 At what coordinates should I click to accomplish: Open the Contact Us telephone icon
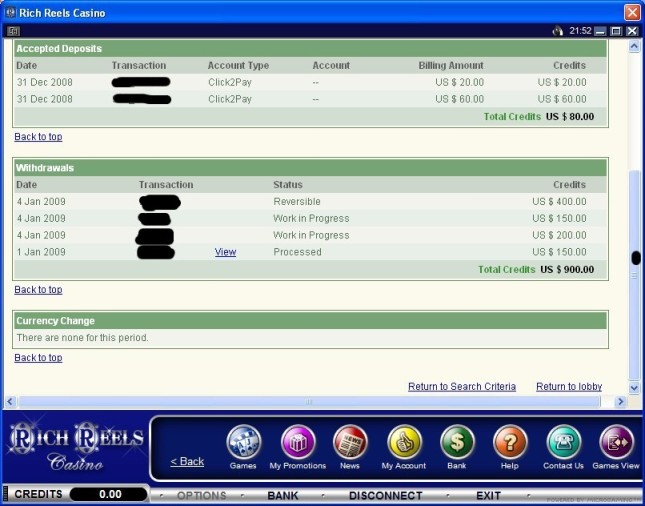click(564, 442)
